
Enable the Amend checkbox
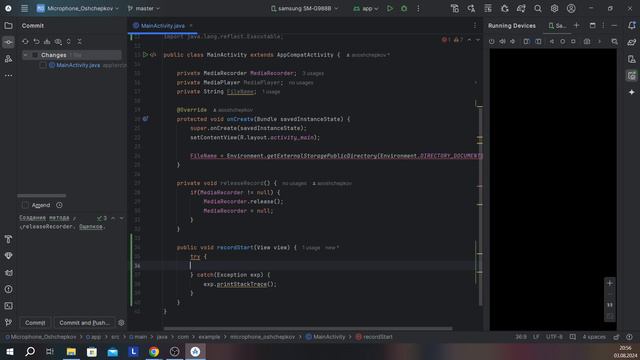pyautogui.click(x=25, y=205)
